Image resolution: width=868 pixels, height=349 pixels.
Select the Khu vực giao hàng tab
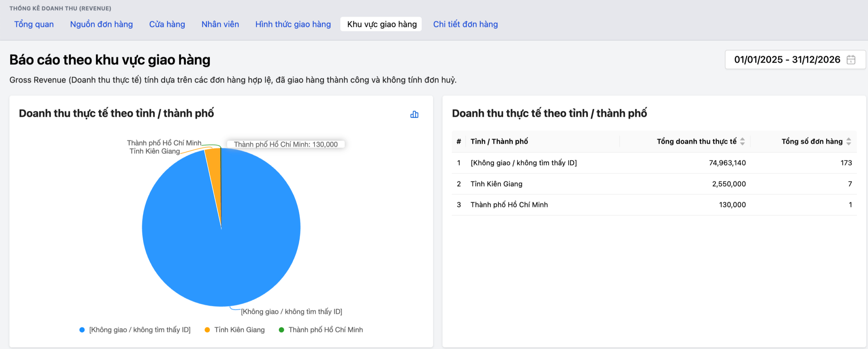(382, 24)
